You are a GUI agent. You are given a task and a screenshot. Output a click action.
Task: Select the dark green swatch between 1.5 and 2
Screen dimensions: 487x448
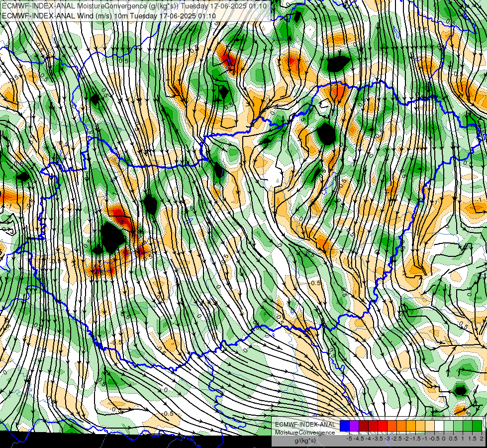point(477,426)
